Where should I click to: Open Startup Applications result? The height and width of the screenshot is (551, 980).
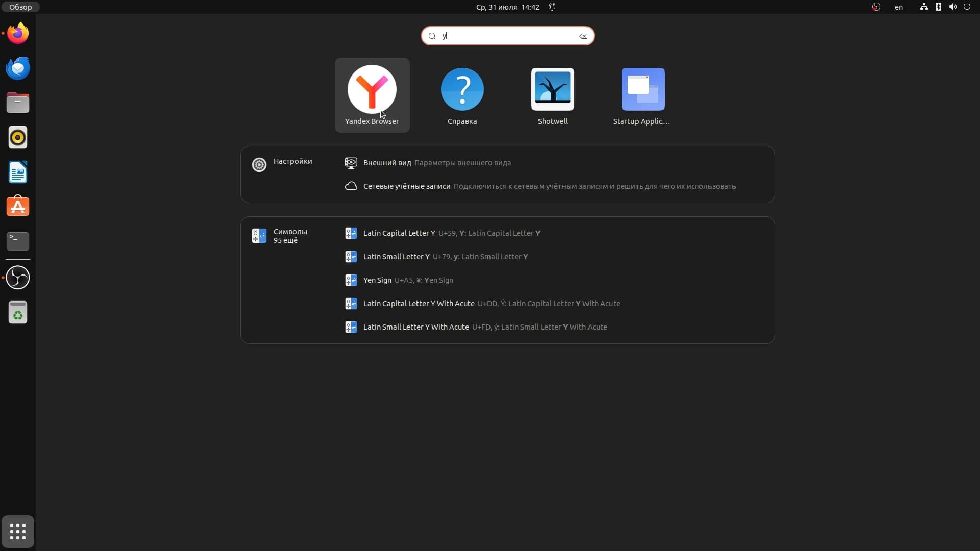coord(643,95)
